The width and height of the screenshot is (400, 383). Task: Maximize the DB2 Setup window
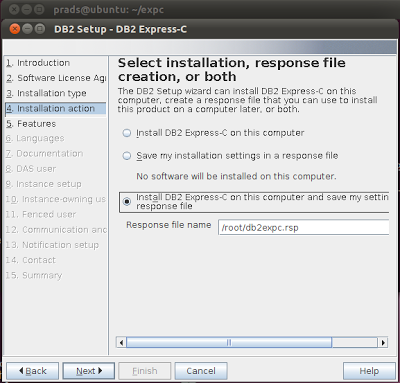[40, 29]
